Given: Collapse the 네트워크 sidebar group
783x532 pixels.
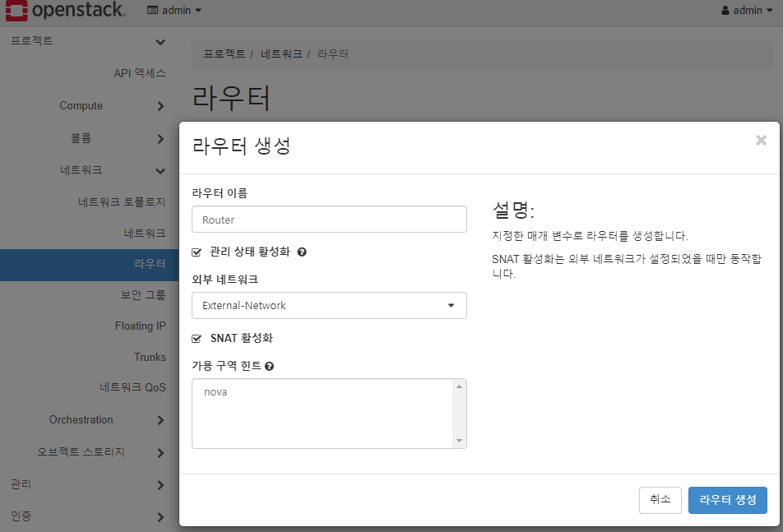Looking at the screenshot, I should point(89,170).
